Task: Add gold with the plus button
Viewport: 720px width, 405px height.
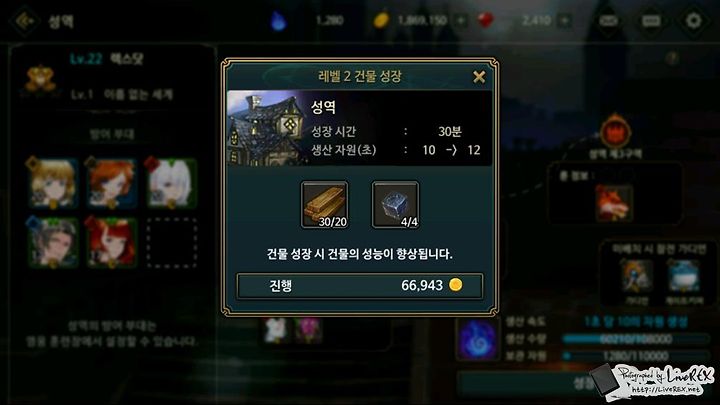Action: click(461, 21)
